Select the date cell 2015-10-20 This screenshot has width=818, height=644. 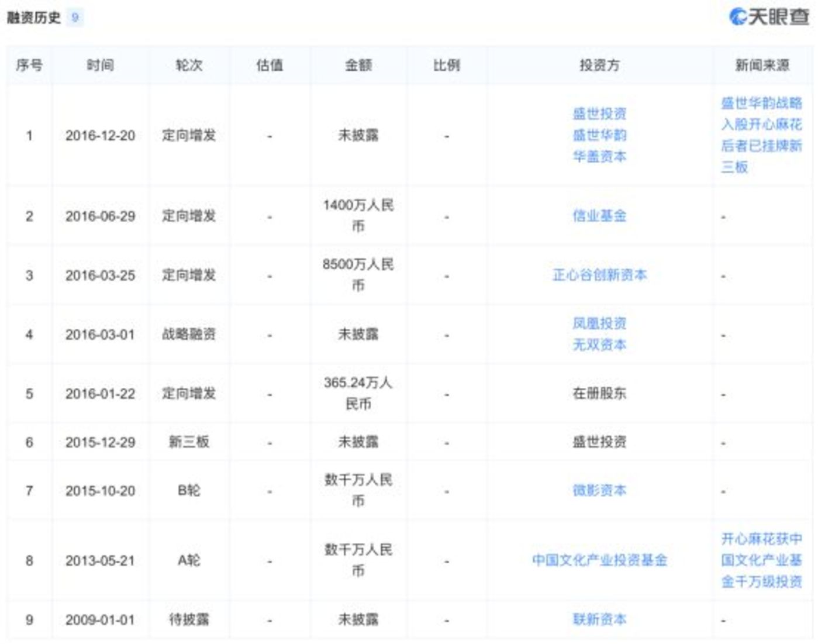[100, 491]
